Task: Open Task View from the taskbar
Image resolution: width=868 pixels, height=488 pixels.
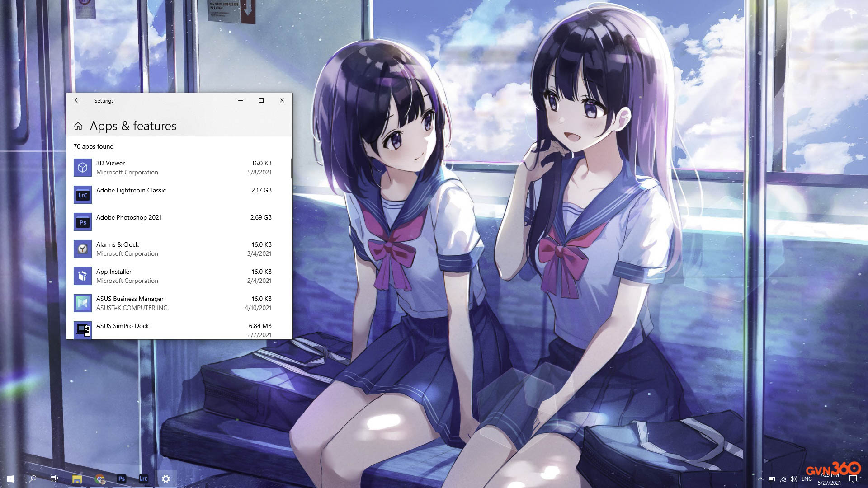Action: point(54,479)
